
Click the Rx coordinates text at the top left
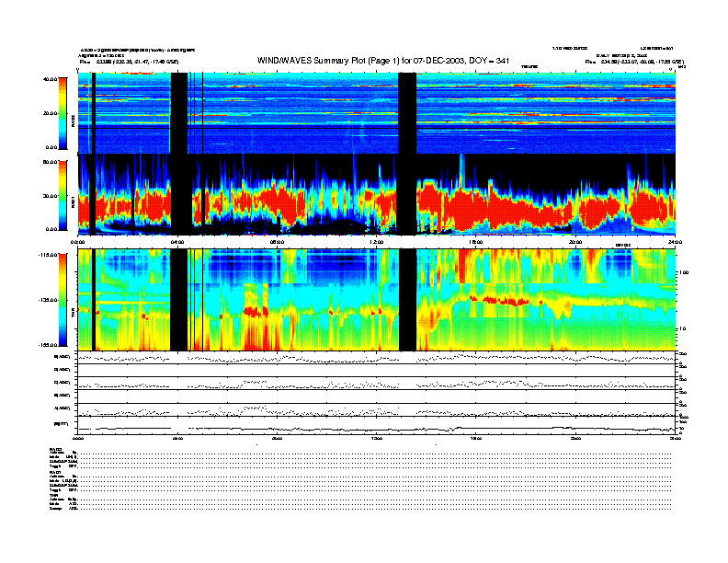pos(129,62)
